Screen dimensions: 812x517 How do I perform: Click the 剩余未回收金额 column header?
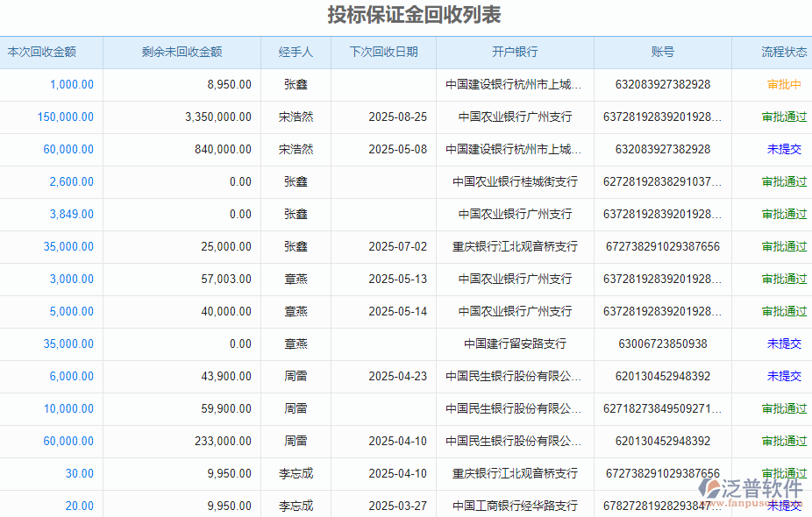point(182,52)
